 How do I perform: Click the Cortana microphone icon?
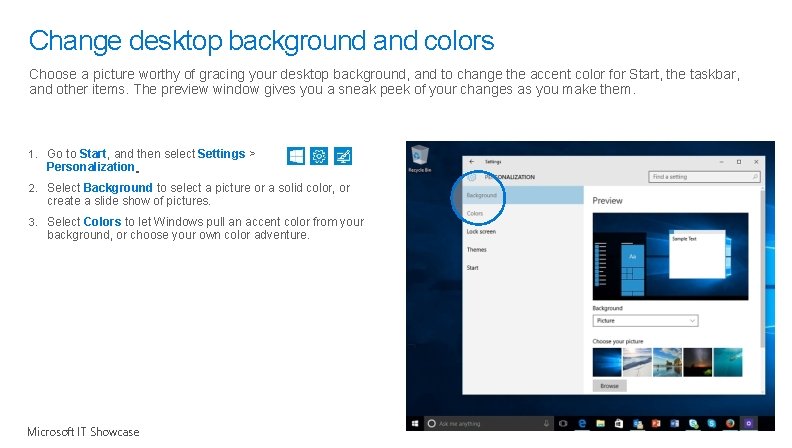click(x=546, y=424)
